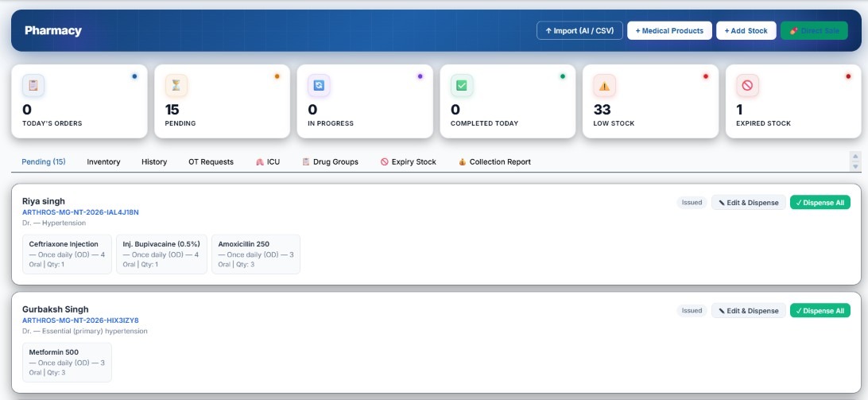
Task: View the Collection Report tab
Action: [494, 161]
